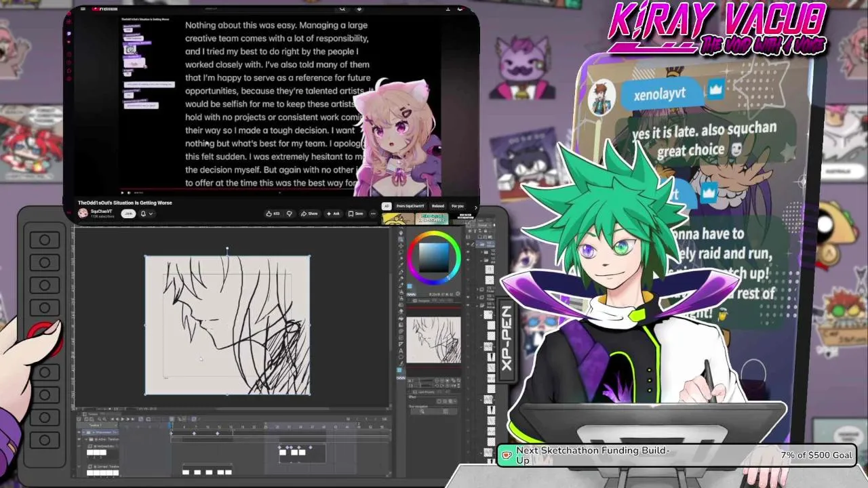Click the notification bell for SquChanVT
The width and height of the screenshot is (868, 488).
(x=143, y=213)
